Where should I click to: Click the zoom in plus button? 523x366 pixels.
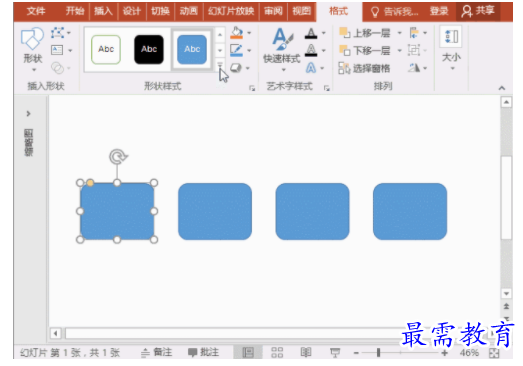tap(444, 353)
